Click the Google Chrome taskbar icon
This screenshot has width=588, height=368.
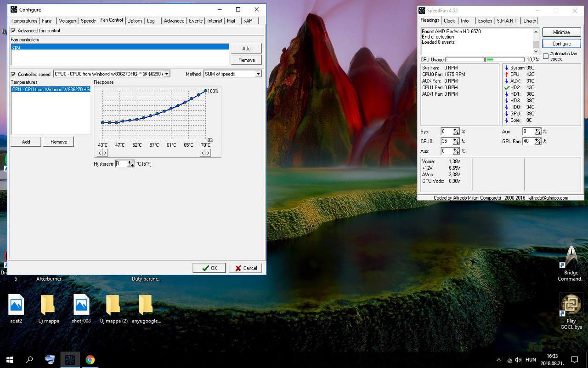[90, 360]
